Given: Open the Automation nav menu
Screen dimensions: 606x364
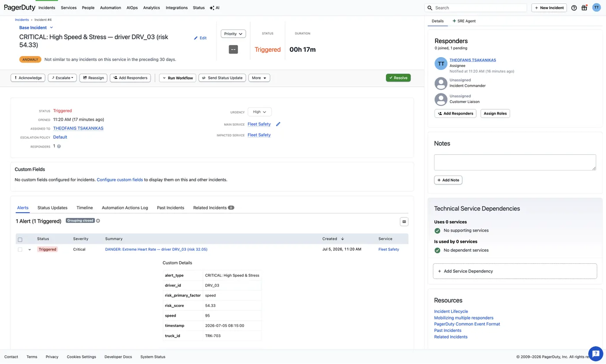Looking at the screenshot, I should (110, 8).
